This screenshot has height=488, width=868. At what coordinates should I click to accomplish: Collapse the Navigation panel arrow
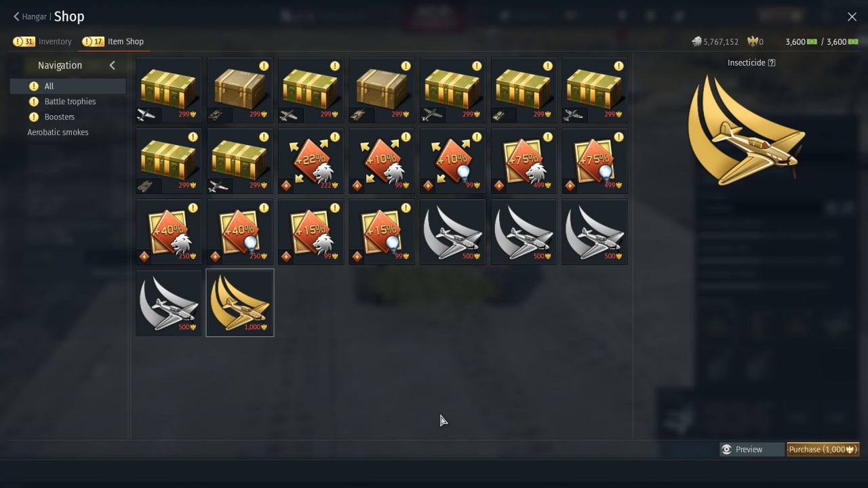pos(113,65)
